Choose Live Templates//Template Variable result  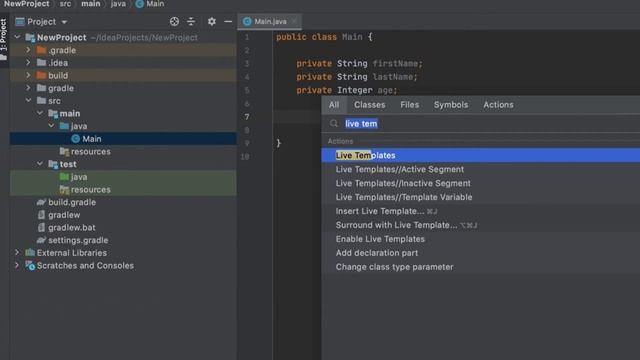coord(480,197)
